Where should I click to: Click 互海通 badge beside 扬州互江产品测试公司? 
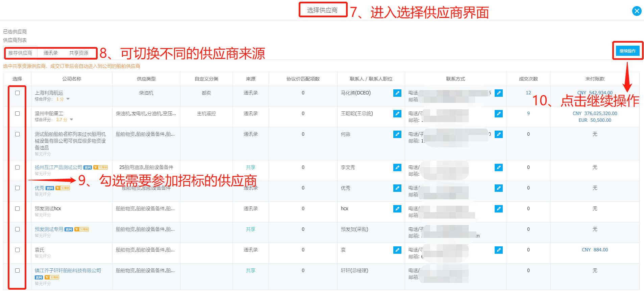(101, 167)
